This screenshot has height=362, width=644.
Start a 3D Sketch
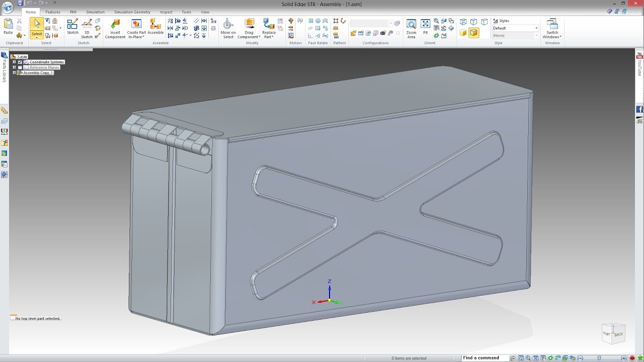pyautogui.click(x=87, y=29)
